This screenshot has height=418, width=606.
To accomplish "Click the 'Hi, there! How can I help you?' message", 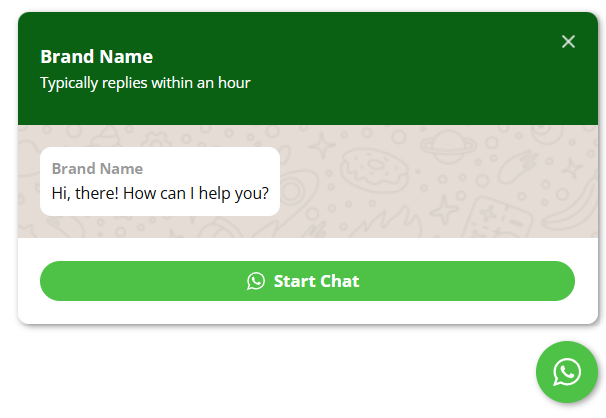I will pyautogui.click(x=160, y=192).
